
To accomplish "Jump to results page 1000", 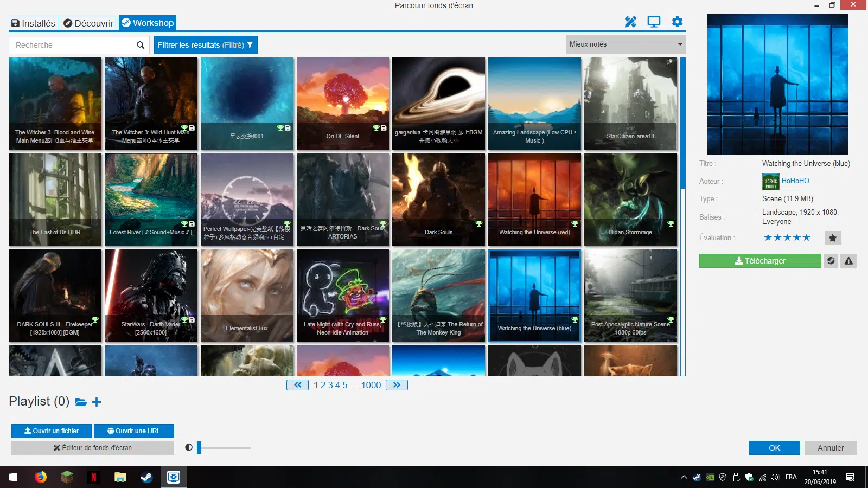I will [x=371, y=385].
